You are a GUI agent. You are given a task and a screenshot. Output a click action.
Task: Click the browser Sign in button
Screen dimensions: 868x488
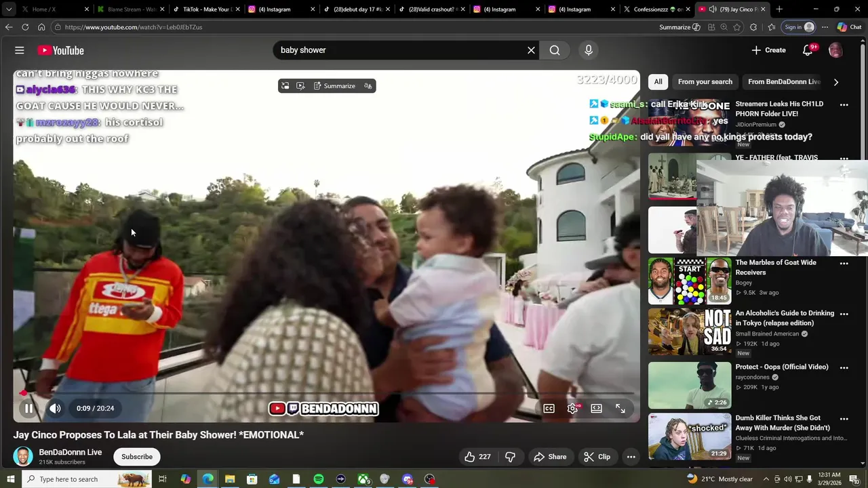tap(799, 27)
